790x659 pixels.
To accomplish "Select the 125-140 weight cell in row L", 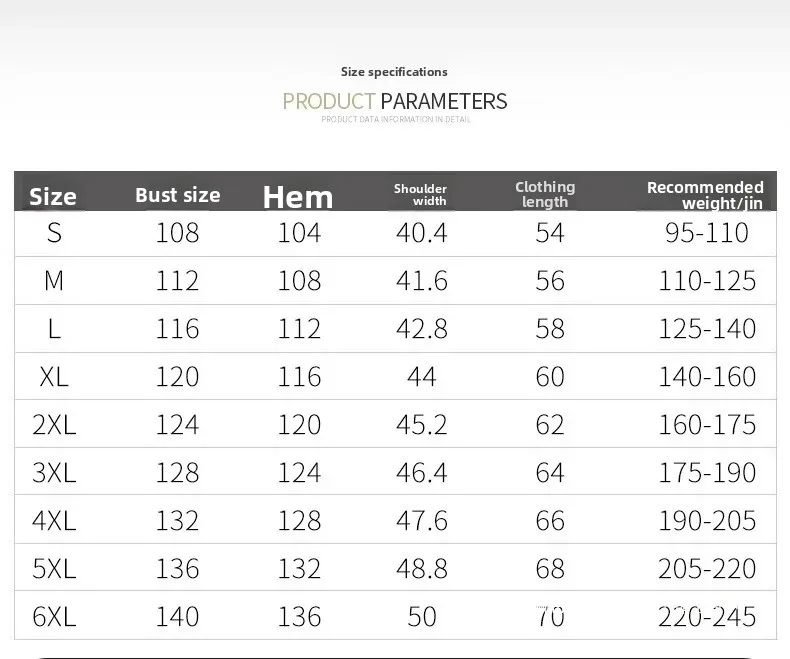I will [707, 329].
